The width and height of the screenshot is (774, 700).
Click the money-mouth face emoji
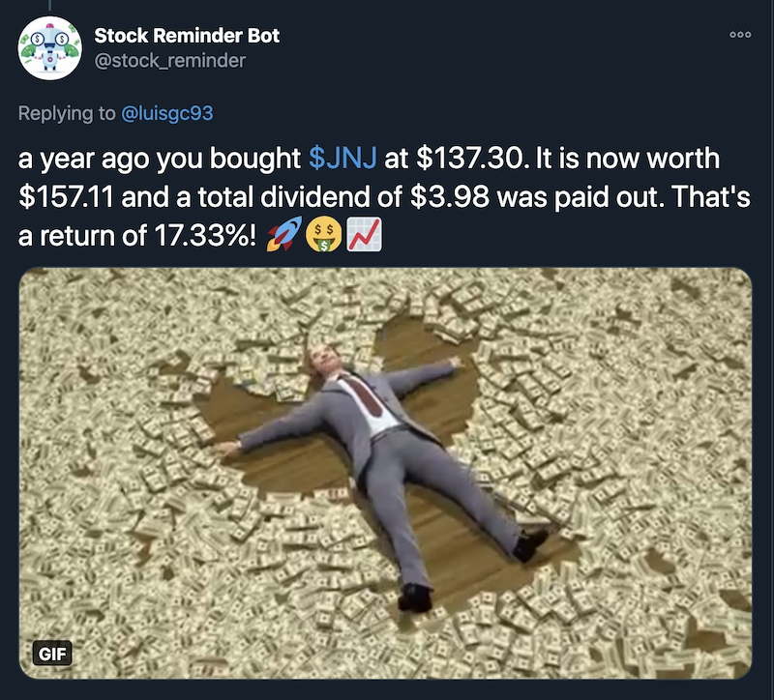click(x=323, y=235)
